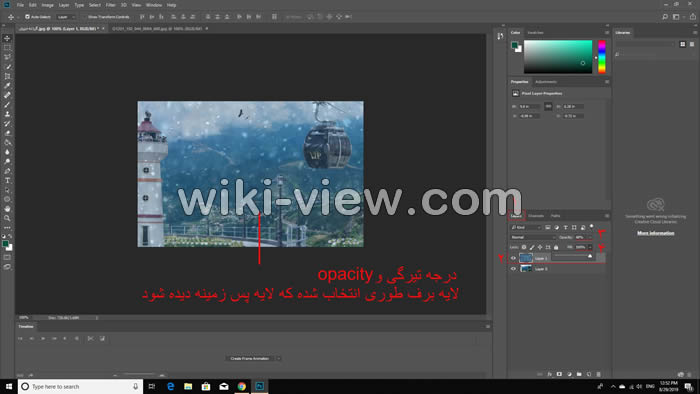Click the delete layer trash icon
This screenshot has width=700, height=394.
tap(599, 374)
